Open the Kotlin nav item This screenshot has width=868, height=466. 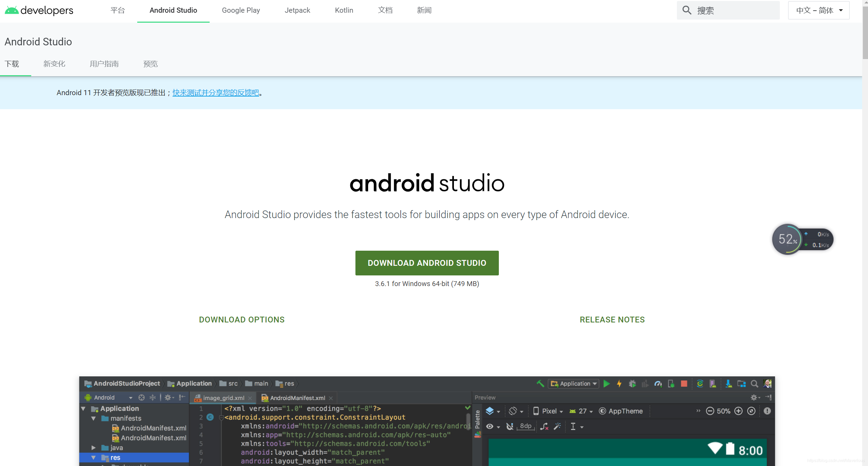pyautogui.click(x=344, y=10)
